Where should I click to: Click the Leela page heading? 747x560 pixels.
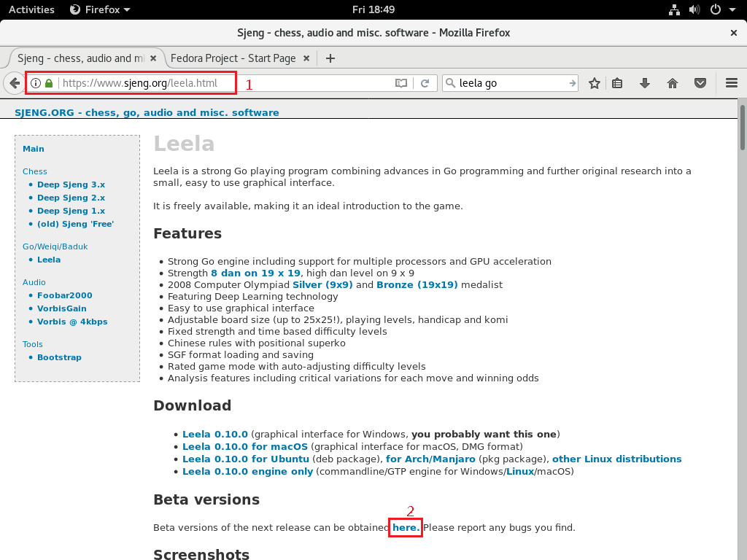pyautogui.click(x=184, y=144)
